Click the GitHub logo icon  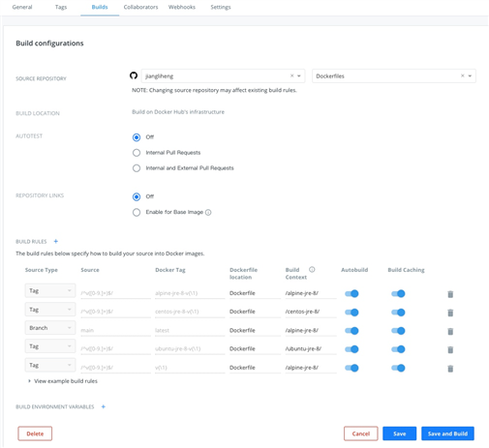(x=134, y=75)
